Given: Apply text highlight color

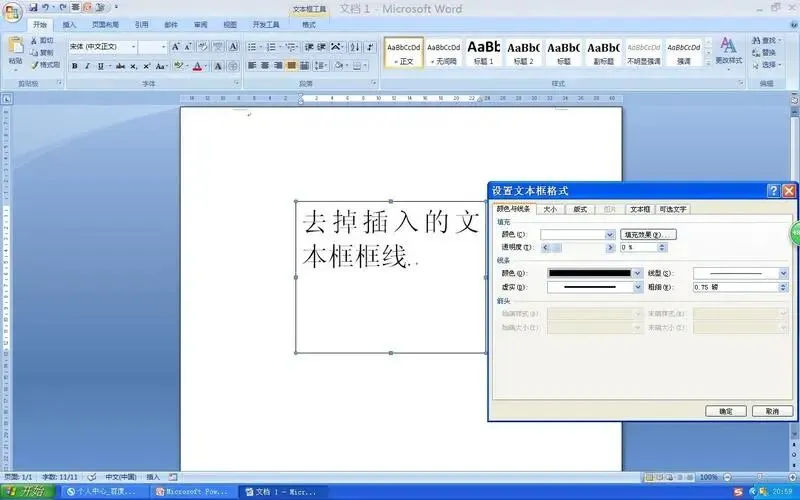Looking at the screenshot, I should click(178, 66).
